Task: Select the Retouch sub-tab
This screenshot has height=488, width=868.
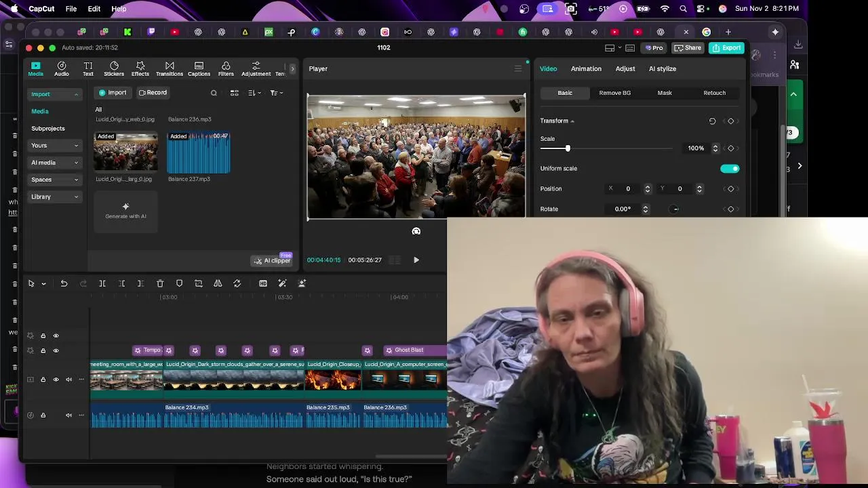Action: click(714, 93)
